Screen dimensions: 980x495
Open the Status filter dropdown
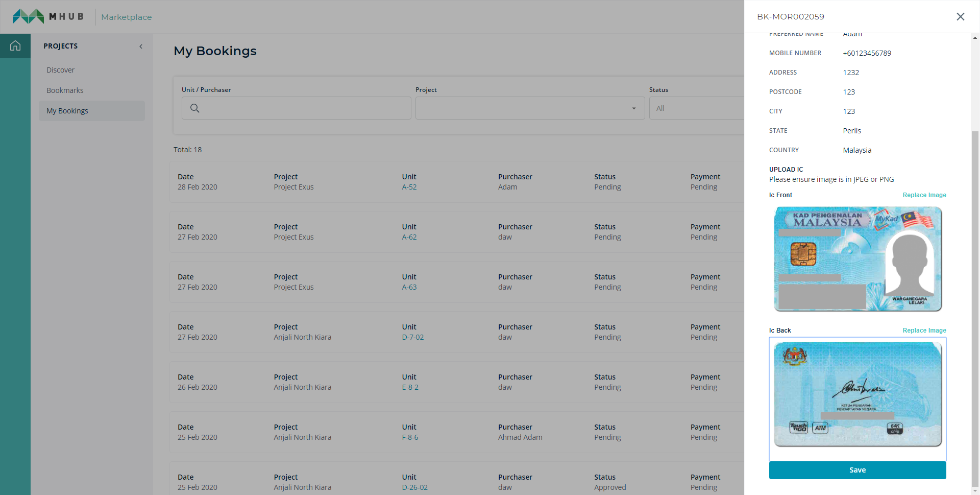click(697, 108)
